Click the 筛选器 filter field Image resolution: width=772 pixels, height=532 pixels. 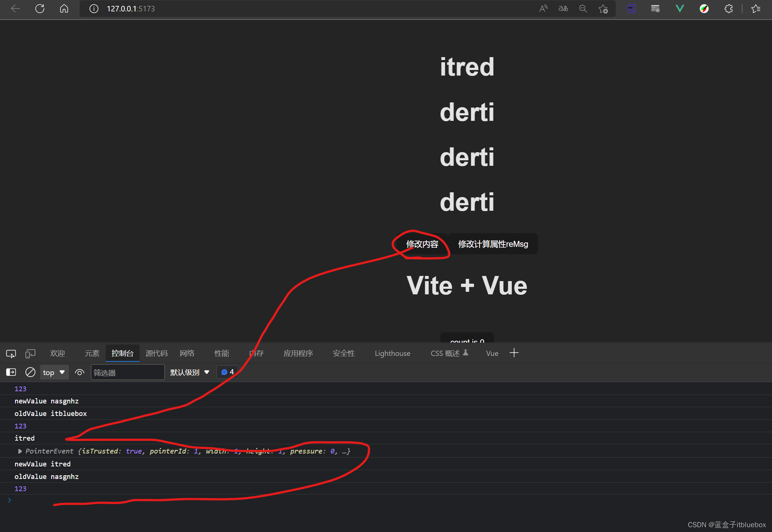point(127,372)
